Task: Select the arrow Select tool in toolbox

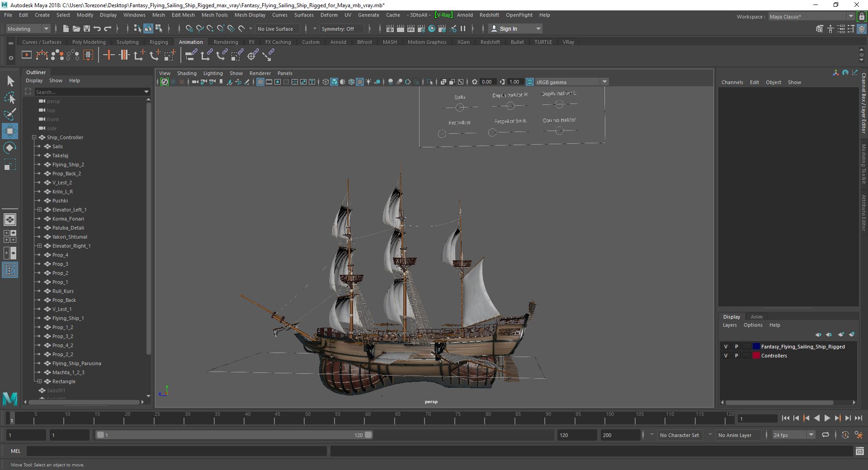Action: coord(10,81)
